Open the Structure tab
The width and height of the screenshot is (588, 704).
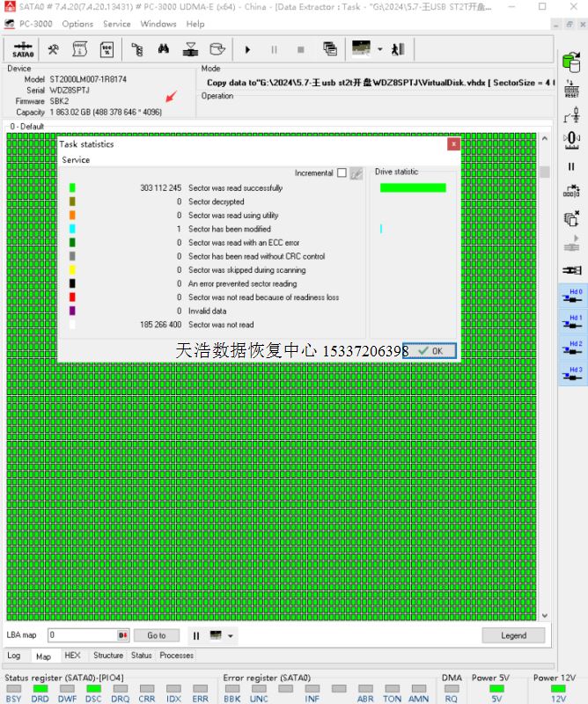click(108, 656)
